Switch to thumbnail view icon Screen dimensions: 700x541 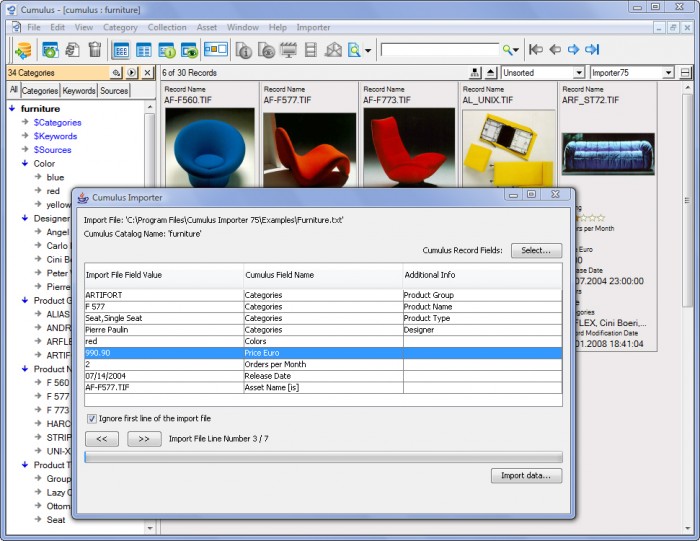coord(121,50)
